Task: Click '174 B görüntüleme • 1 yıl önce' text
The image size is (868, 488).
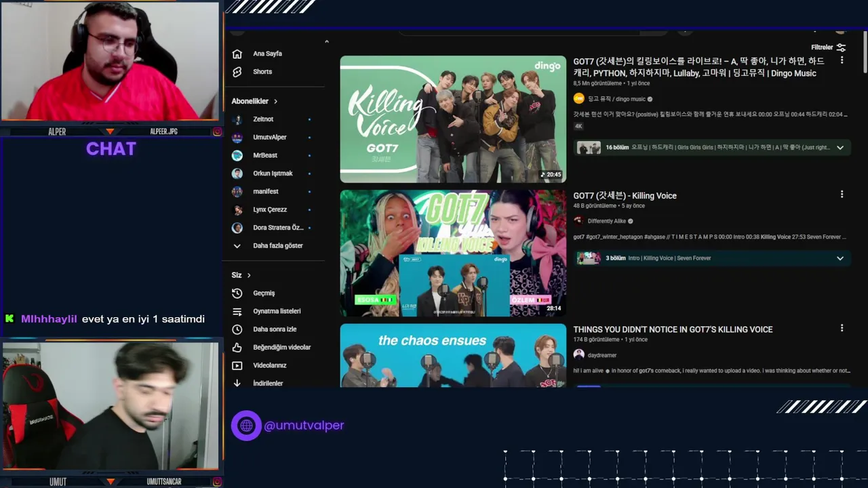Action: click(610, 340)
